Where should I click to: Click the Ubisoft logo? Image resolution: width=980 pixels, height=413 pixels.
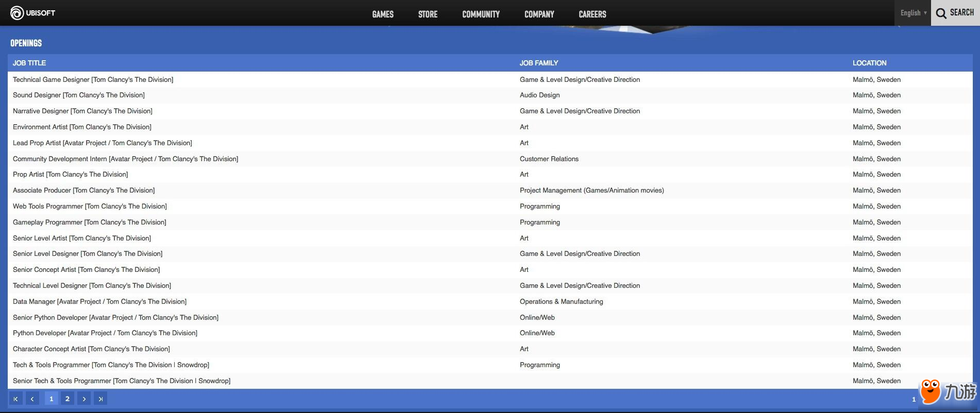(x=32, y=13)
